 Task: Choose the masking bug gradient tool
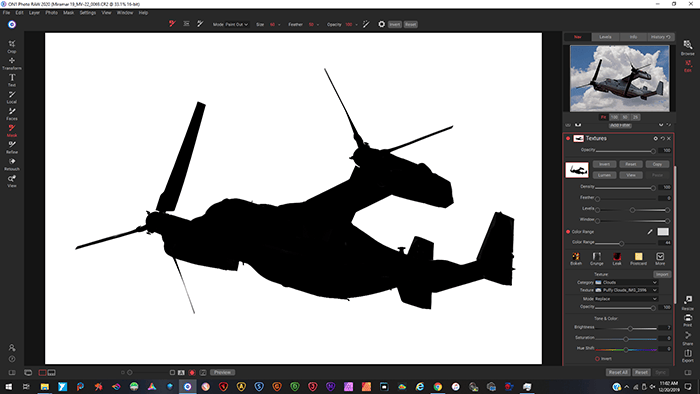point(186,24)
